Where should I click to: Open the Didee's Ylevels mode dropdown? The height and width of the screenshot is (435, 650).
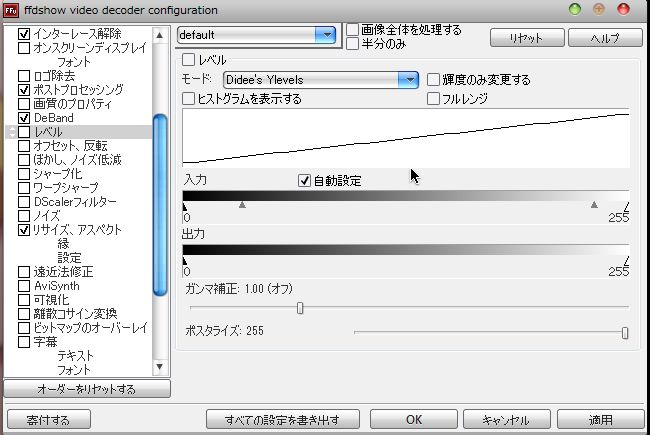[408, 80]
